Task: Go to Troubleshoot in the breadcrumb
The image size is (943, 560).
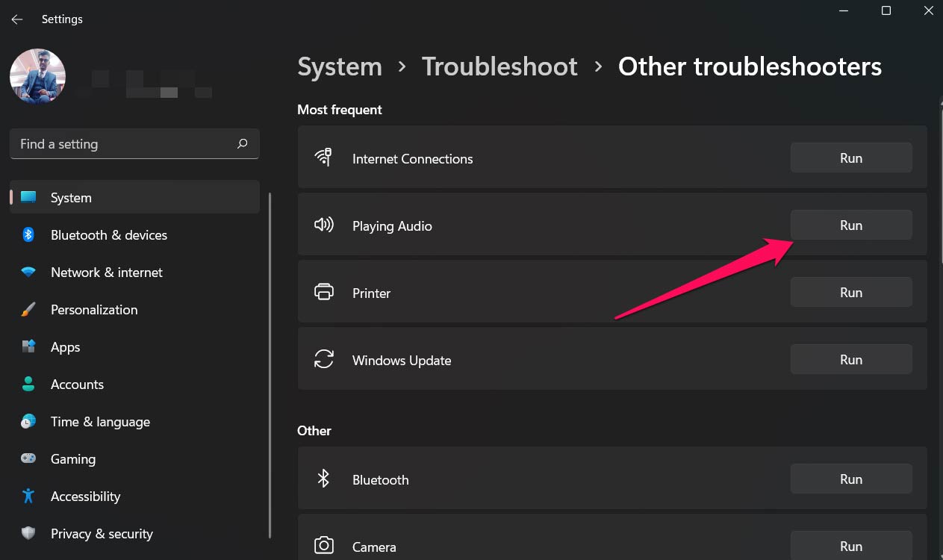Action: click(x=499, y=66)
